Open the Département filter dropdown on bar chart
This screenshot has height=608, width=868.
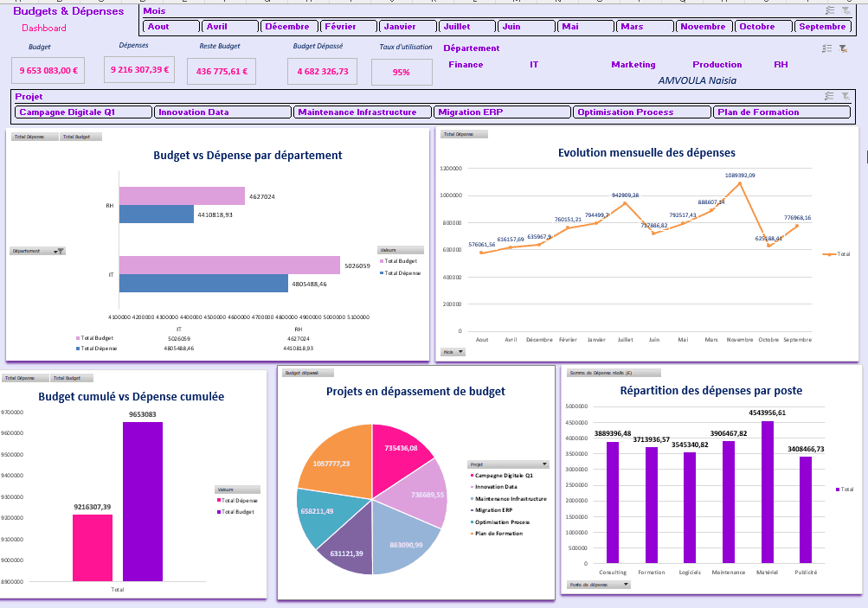(x=58, y=251)
